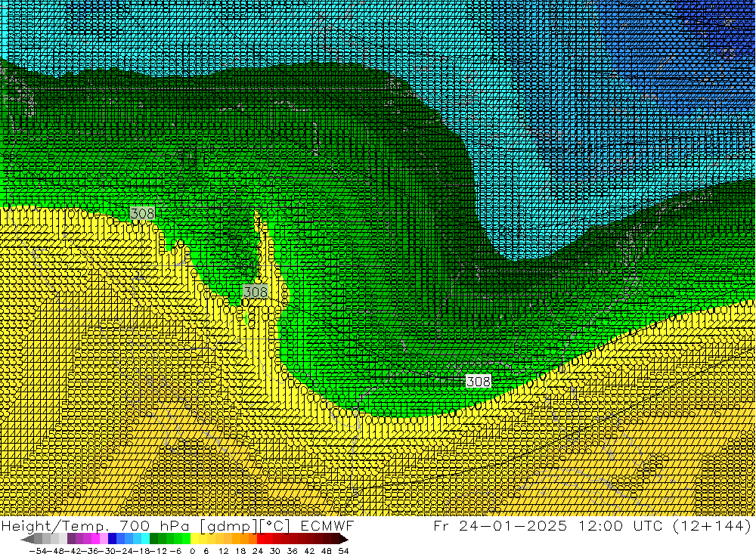Click the '12:00 UTC' time text
The height and width of the screenshot is (554, 756).
(x=622, y=525)
